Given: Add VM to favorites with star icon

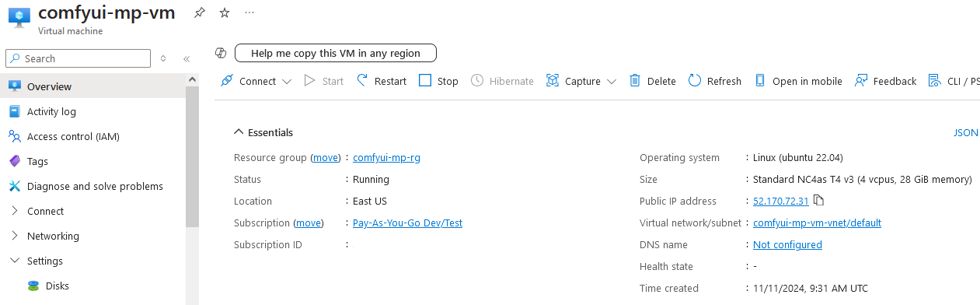Looking at the screenshot, I should point(225,12).
